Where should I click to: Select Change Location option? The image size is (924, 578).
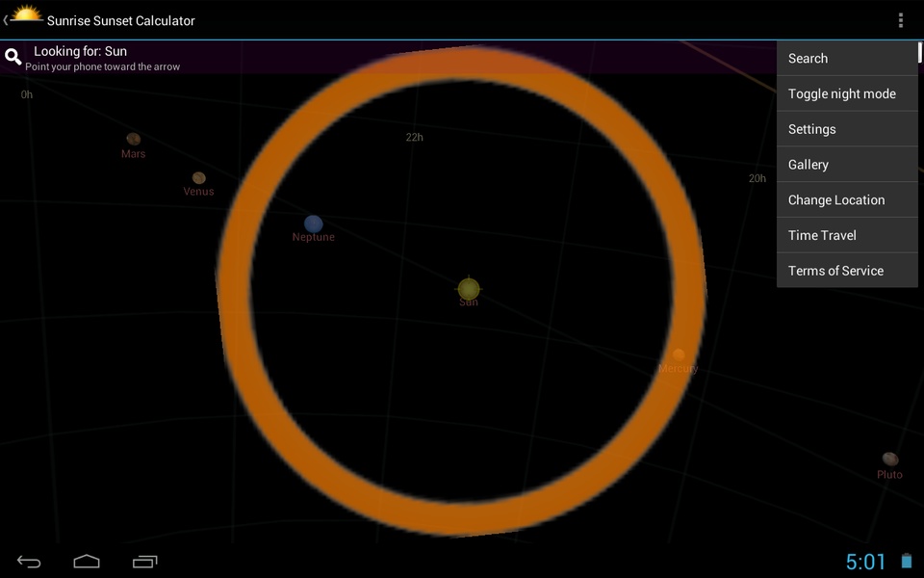tap(847, 199)
